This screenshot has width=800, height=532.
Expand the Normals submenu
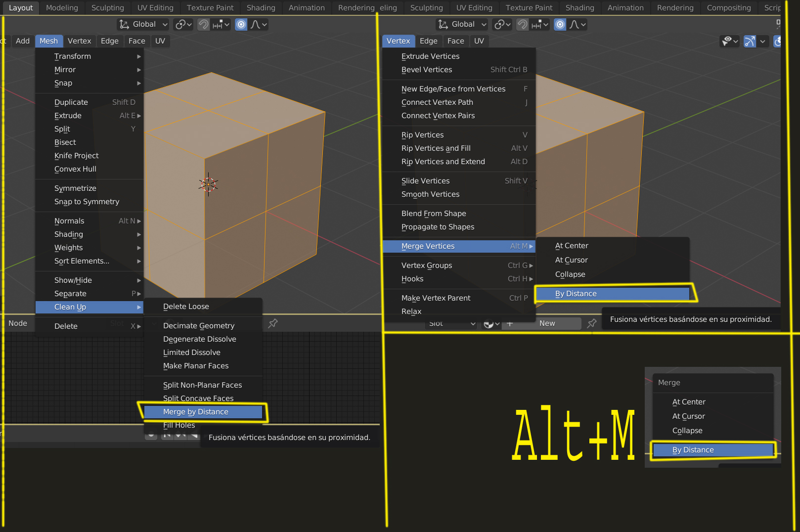tap(89, 221)
